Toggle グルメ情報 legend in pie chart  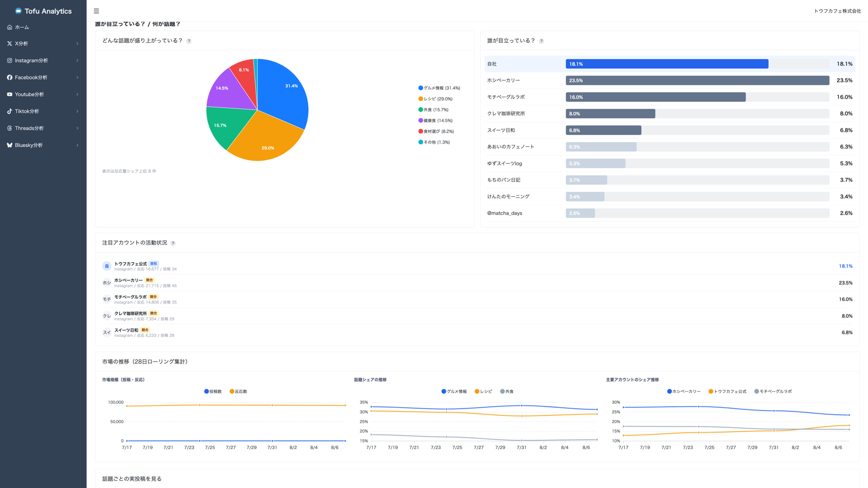(x=439, y=88)
